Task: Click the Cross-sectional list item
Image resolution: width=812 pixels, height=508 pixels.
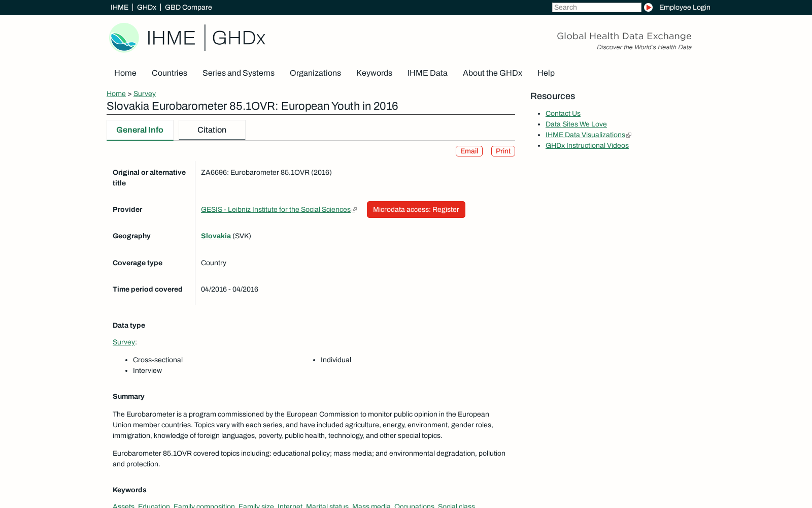Action: [x=158, y=360]
